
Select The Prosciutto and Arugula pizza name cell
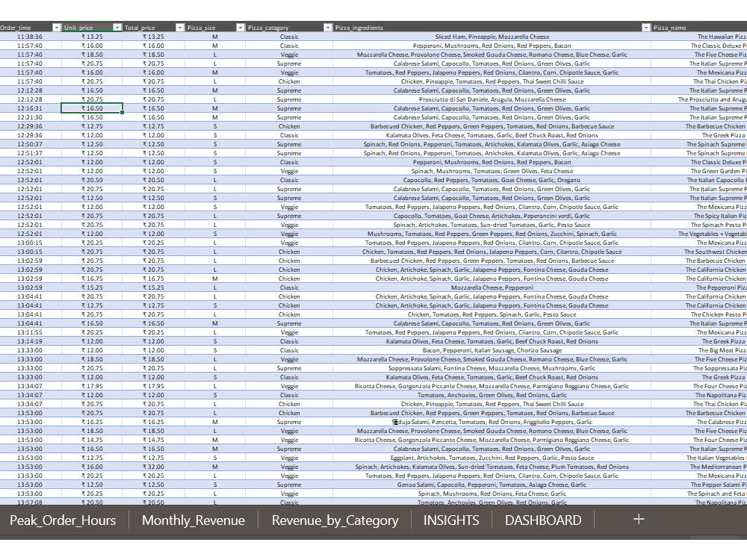coord(699,99)
